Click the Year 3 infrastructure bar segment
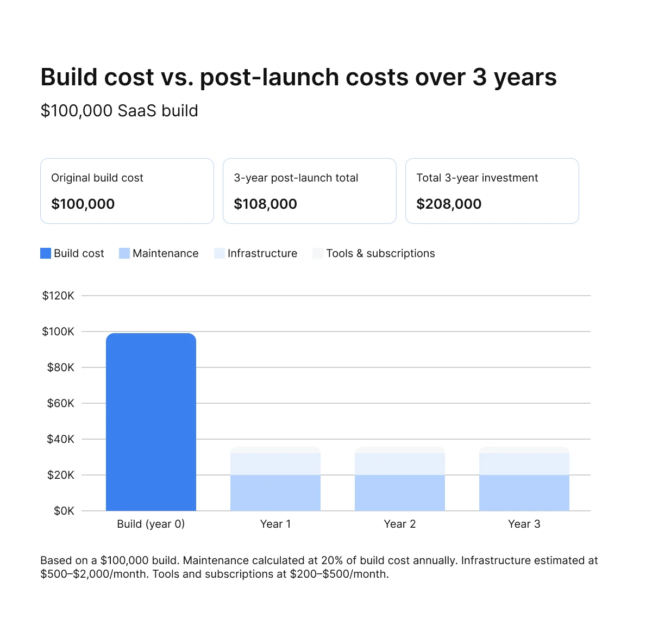The image size is (652, 644). tap(524, 464)
